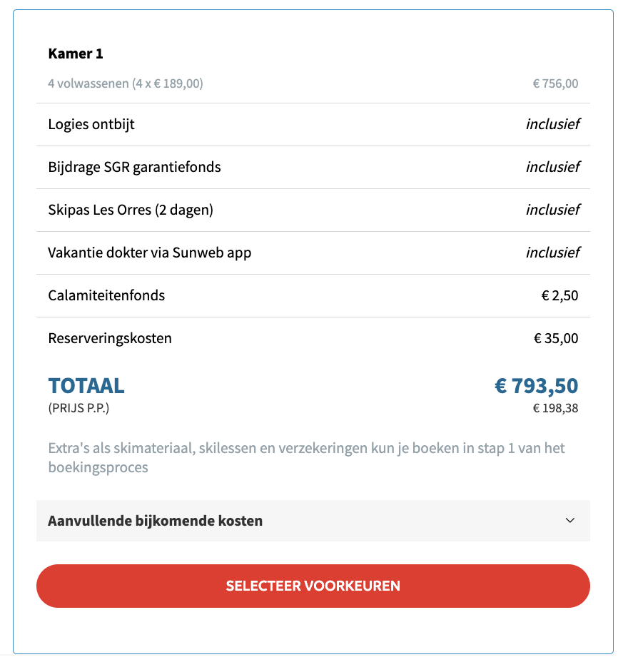Image resolution: width=628 pixels, height=672 pixels.
Task: Click inclusief beside Skipas Les Orres
Action: [552, 210]
